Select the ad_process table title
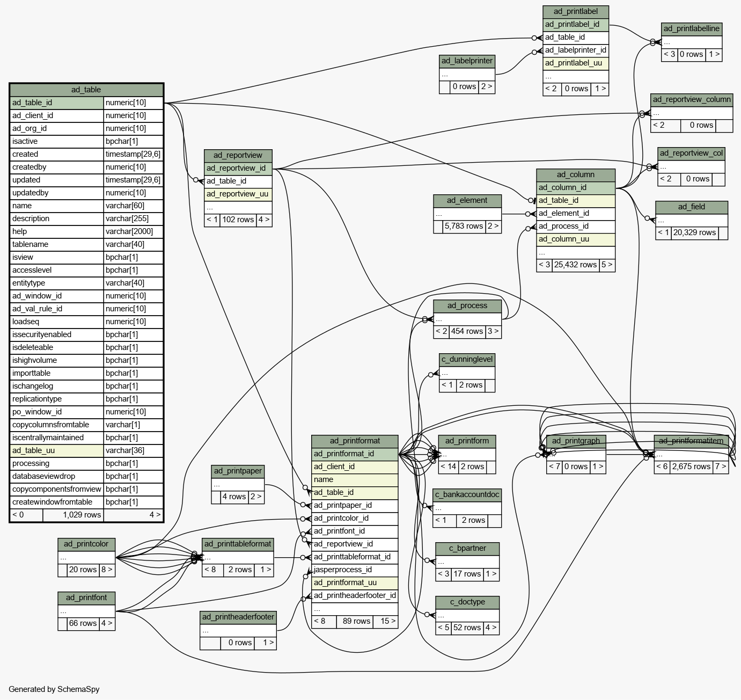The width and height of the screenshot is (741, 700). click(x=467, y=305)
